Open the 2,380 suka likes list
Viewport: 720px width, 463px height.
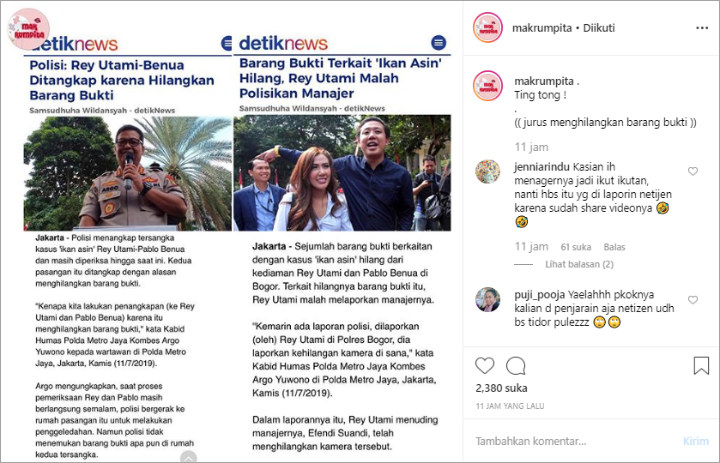(x=501, y=388)
